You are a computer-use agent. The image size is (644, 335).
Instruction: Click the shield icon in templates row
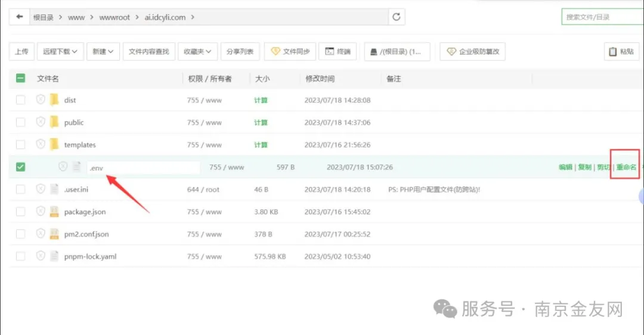pyautogui.click(x=41, y=144)
